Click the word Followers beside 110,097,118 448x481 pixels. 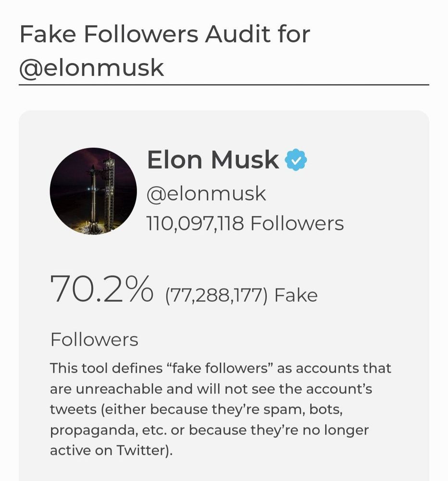(x=297, y=224)
